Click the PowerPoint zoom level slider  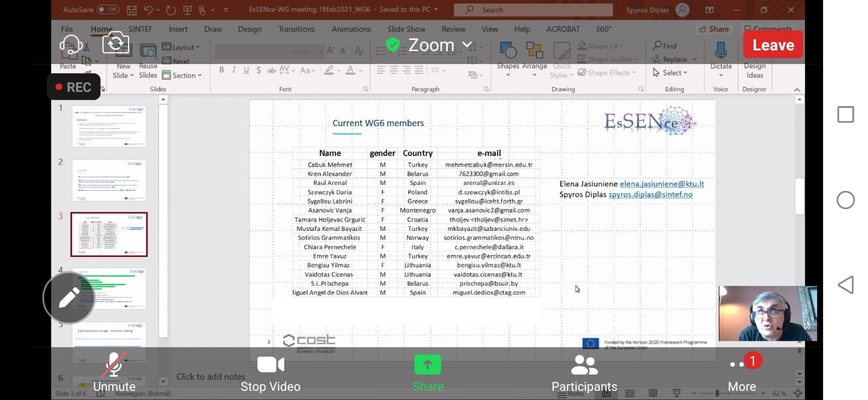(717, 393)
